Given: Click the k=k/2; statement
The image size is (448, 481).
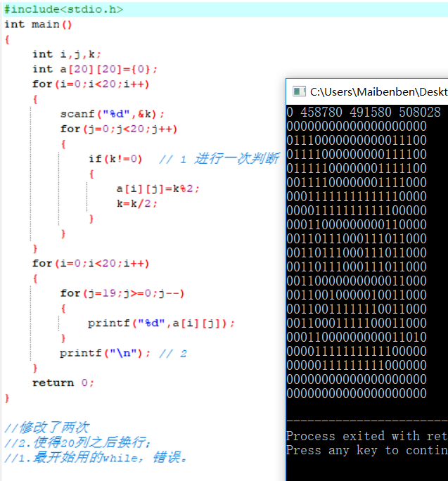Looking at the screenshot, I should point(136,203).
